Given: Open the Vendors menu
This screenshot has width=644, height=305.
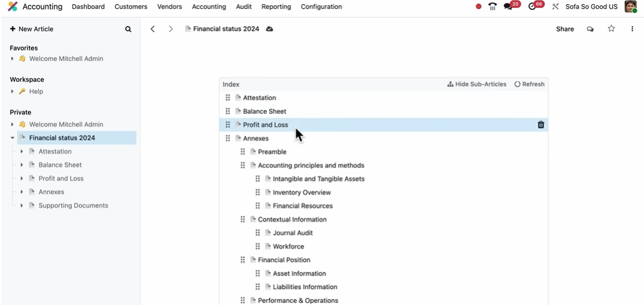Looking at the screenshot, I should [169, 7].
